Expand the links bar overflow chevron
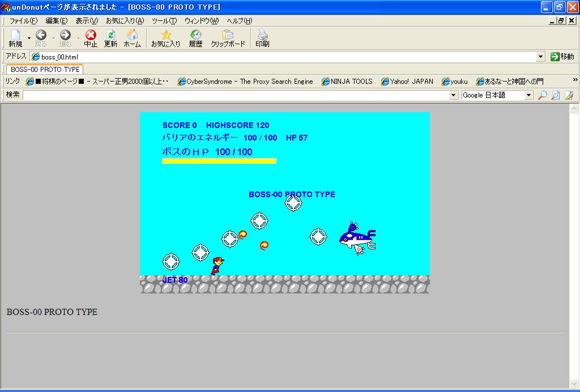This screenshot has width=580, height=392. [x=575, y=80]
